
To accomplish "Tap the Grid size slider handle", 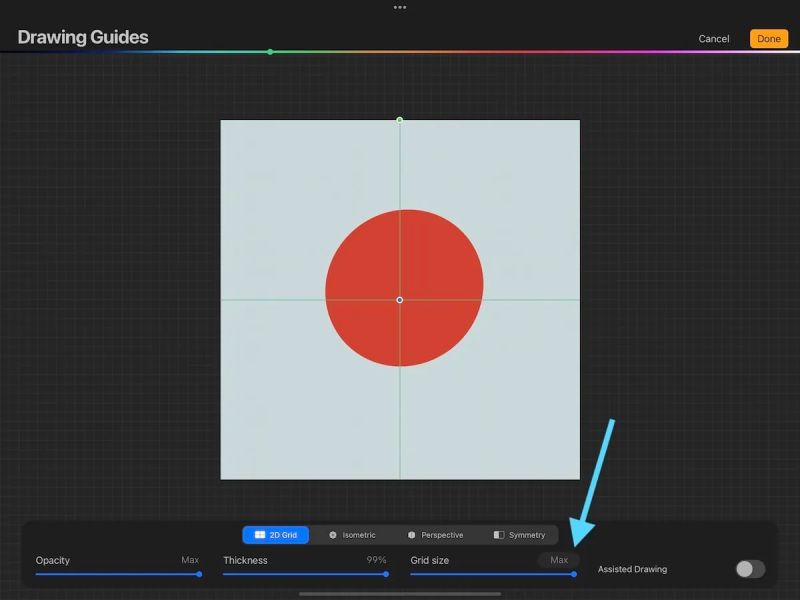I will [573, 575].
